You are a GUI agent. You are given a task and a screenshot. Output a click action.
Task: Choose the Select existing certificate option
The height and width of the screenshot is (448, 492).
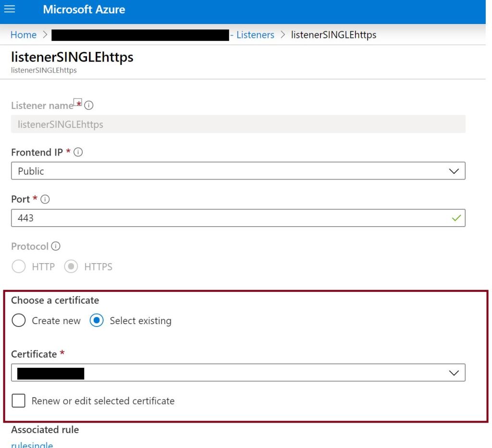coord(97,321)
